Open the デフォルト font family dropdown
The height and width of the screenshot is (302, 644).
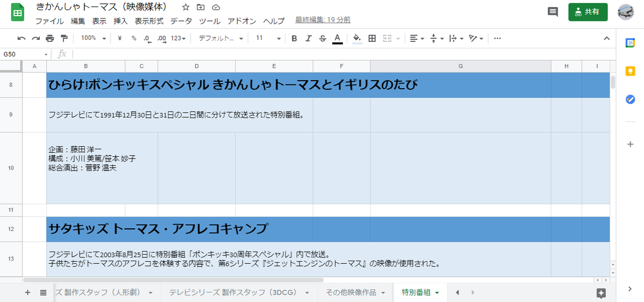pos(221,38)
